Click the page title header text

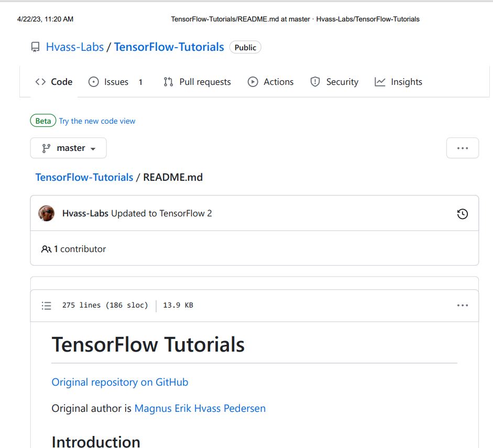coord(295,19)
